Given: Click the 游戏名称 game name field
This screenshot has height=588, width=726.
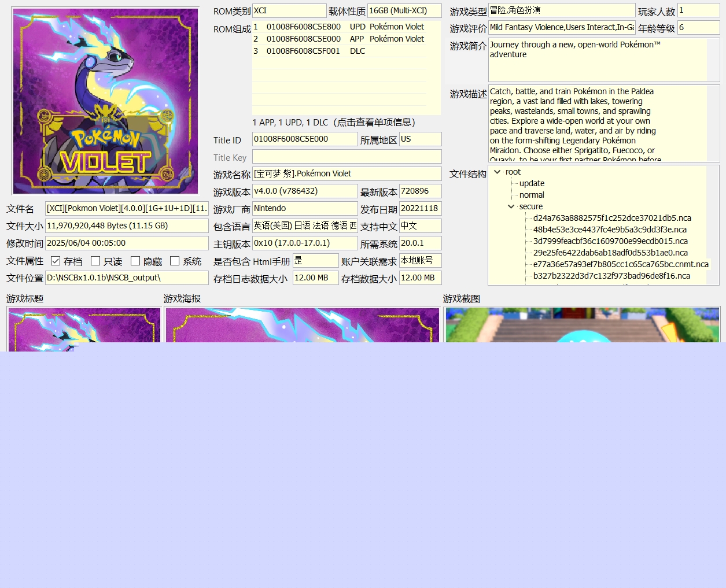Looking at the screenshot, I should coord(347,174).
